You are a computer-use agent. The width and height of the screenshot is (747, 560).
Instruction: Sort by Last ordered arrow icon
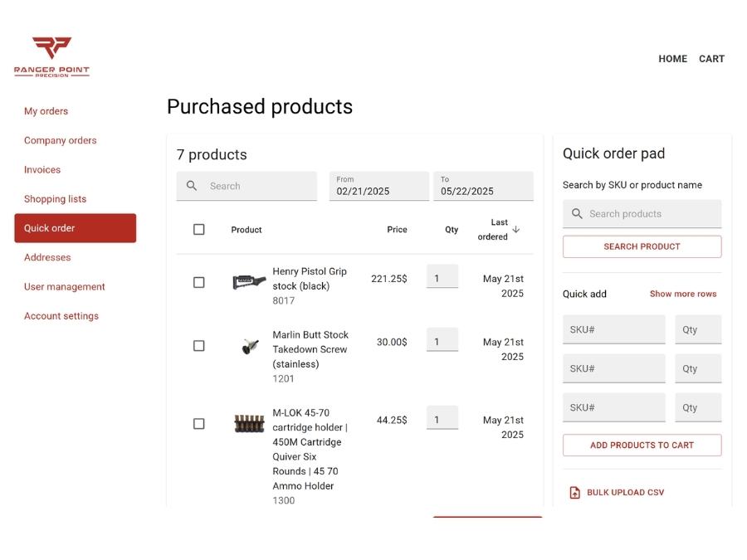[x=516, y=230]
